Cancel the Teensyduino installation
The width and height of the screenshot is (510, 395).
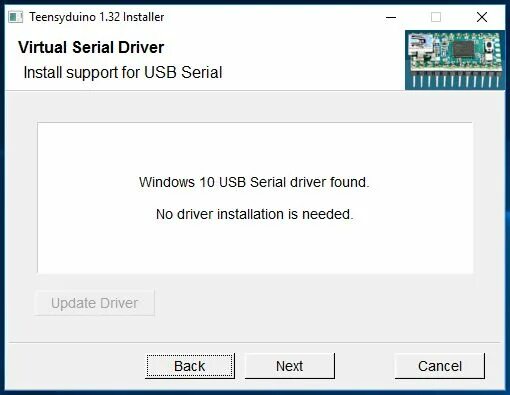click(440, 366)
